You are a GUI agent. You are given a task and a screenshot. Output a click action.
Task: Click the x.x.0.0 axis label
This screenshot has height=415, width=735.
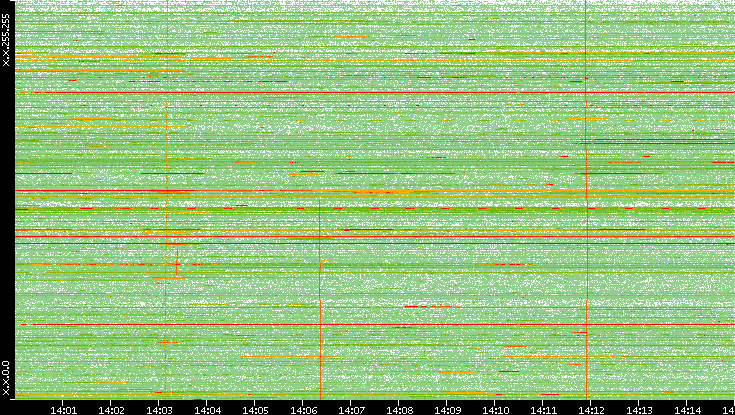6,378
